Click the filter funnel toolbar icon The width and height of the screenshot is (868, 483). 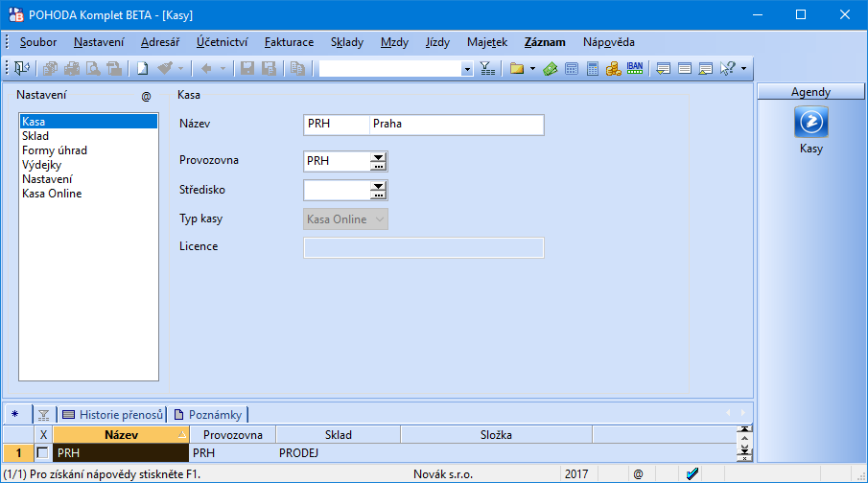(x=487, y=68)
